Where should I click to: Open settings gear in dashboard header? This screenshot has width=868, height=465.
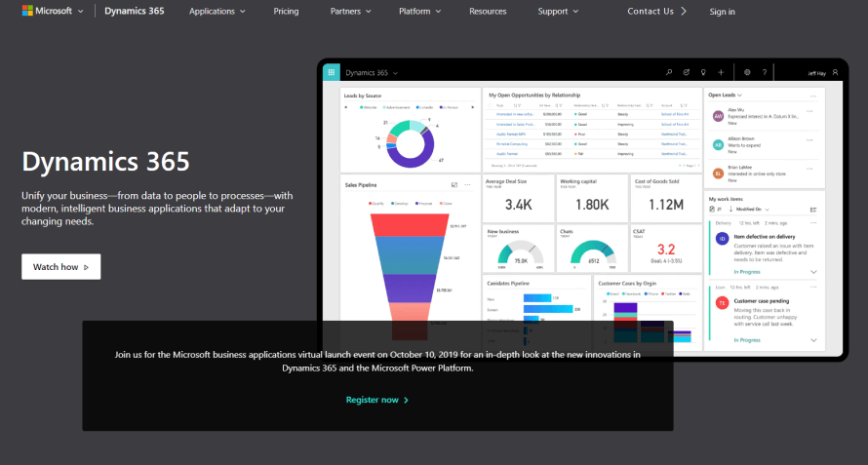[x=747, y=72]
